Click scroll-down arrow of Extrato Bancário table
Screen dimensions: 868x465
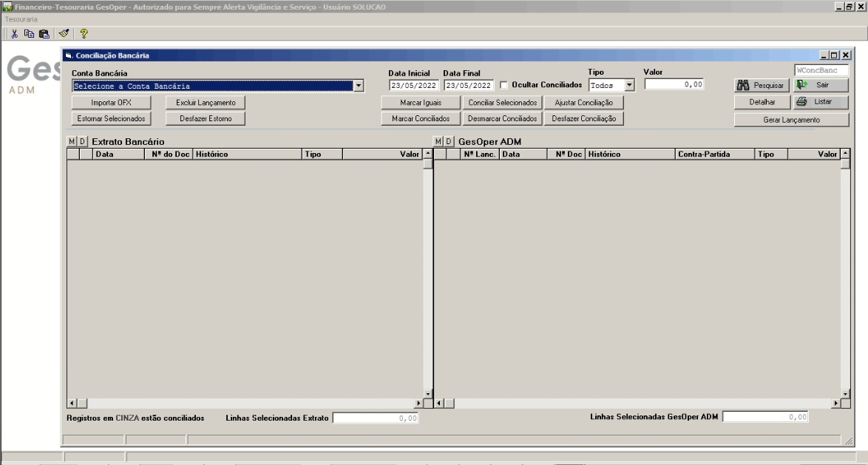[428, 393]
